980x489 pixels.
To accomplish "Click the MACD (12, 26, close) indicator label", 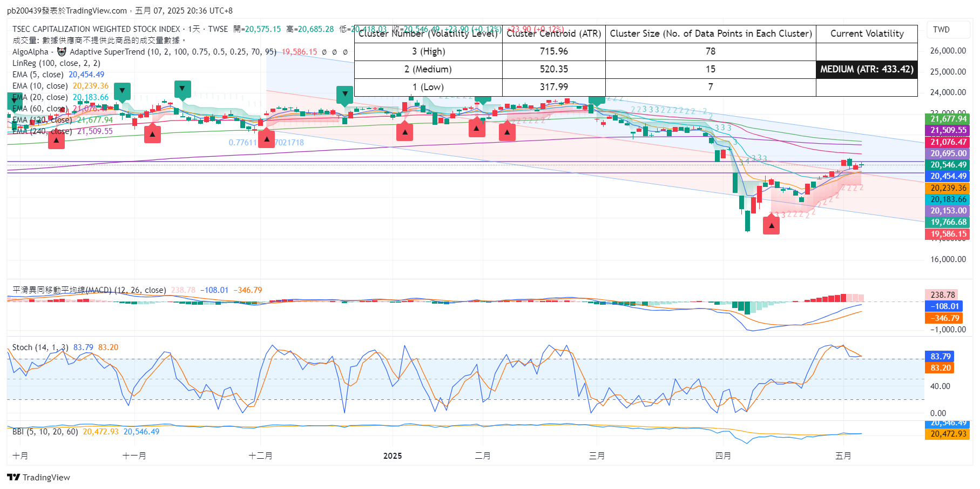I will pos(89,290).
